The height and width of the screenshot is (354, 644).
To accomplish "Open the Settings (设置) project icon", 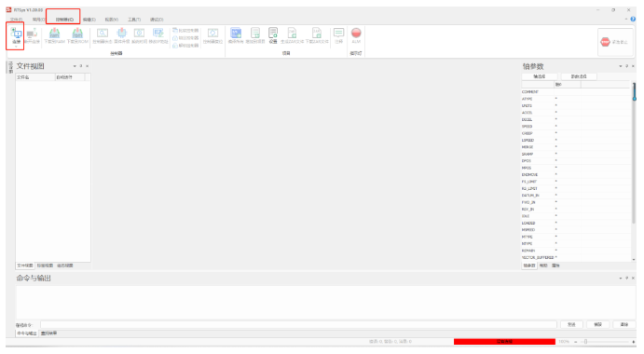I will coord(273,35).
